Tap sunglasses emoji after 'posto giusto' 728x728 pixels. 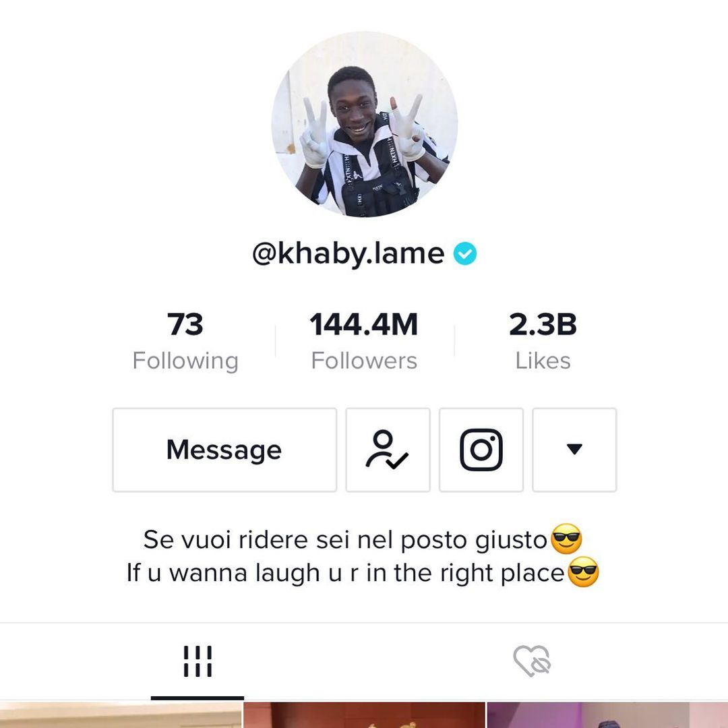566,539
